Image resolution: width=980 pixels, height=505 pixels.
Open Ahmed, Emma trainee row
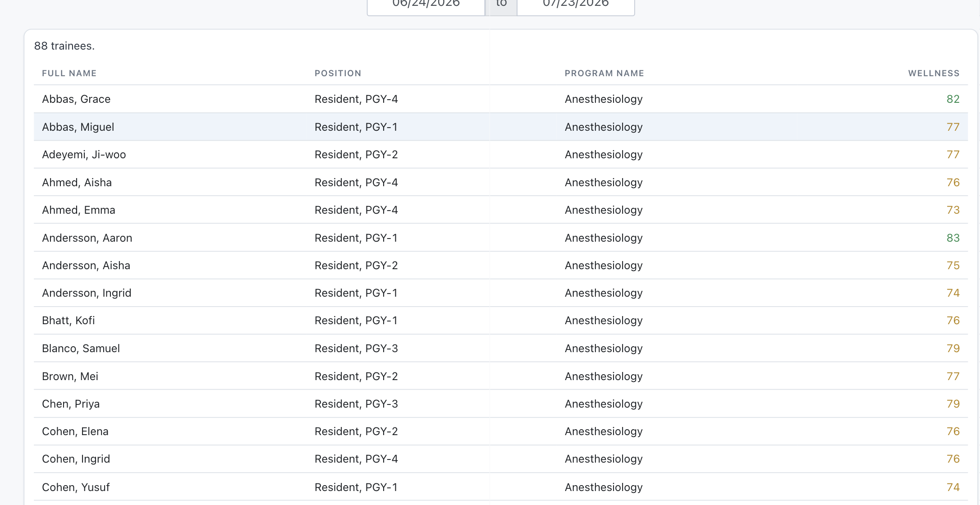click(501, 210)
